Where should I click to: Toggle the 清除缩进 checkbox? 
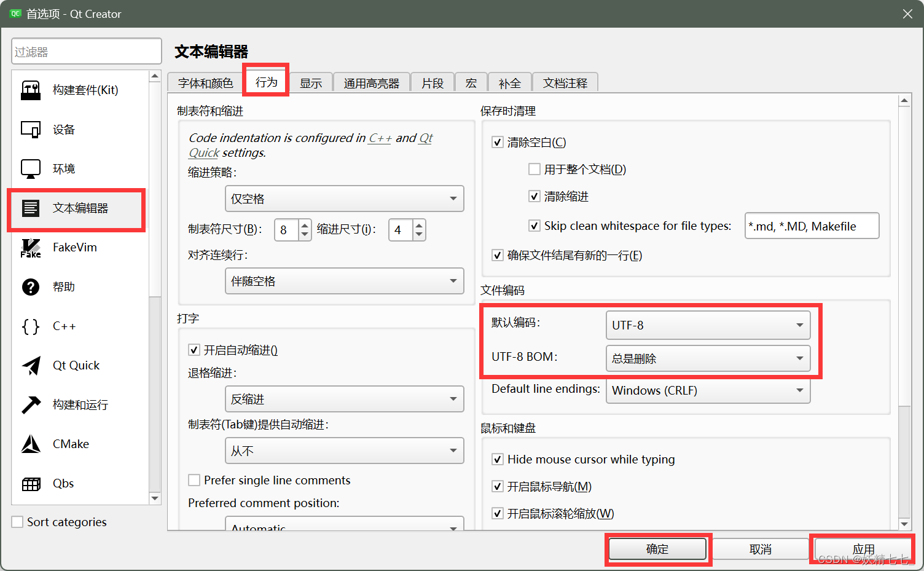(x=534, y=196)
